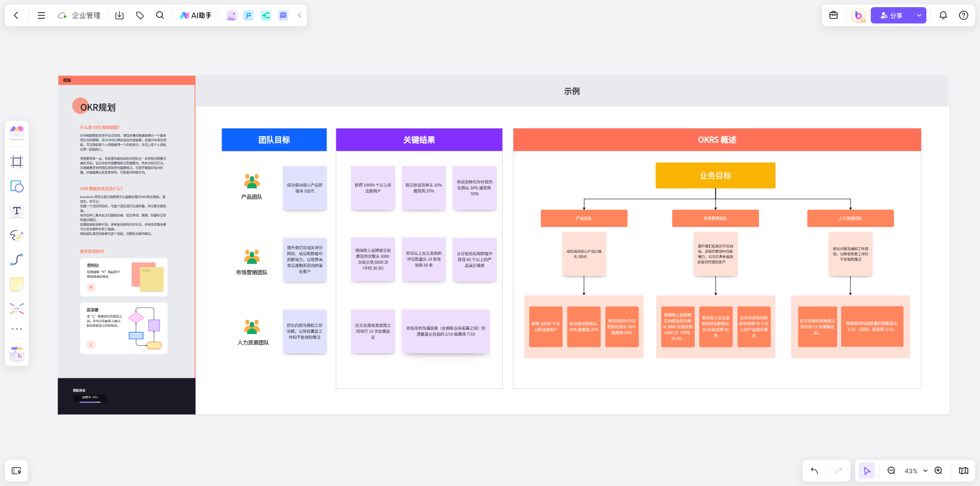The height and width of the screenshot is (486, 980).
Task: Open the help question mark icon
Action: click(x=964, y=15)
